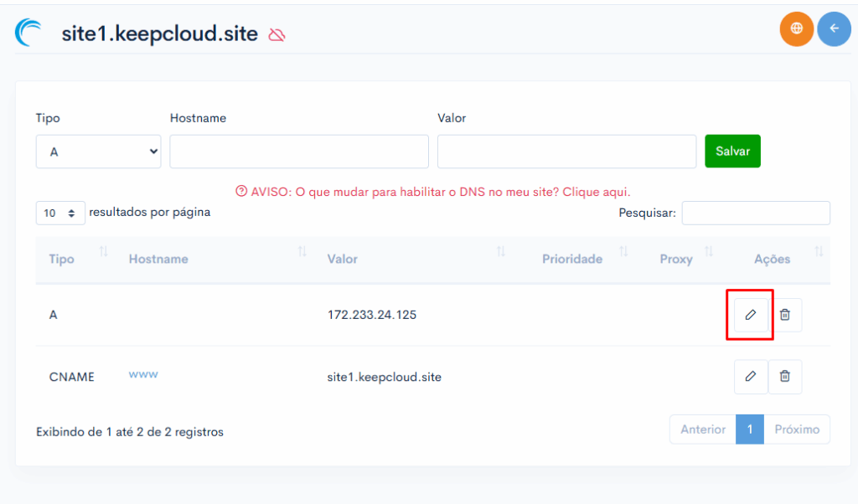Click the green Salvar button
The image size is (858, 504).
coord(732,151)
